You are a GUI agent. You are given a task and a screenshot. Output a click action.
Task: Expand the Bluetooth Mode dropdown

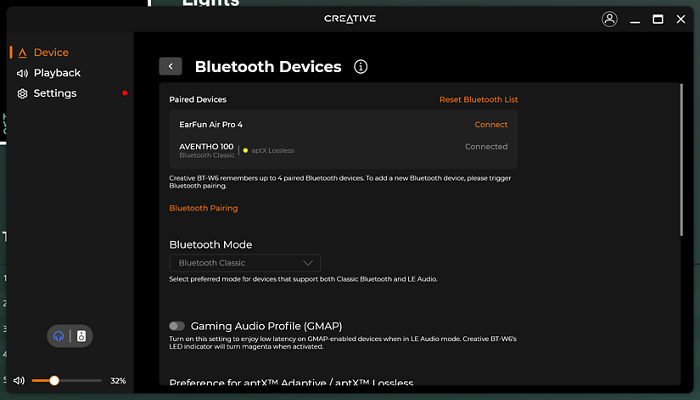pos(245,263)
